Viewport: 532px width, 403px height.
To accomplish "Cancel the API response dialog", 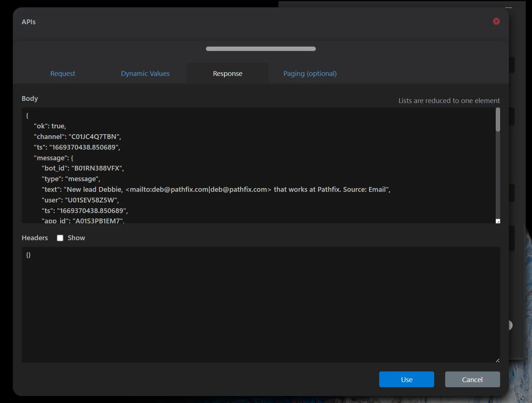I will (472, 380).
